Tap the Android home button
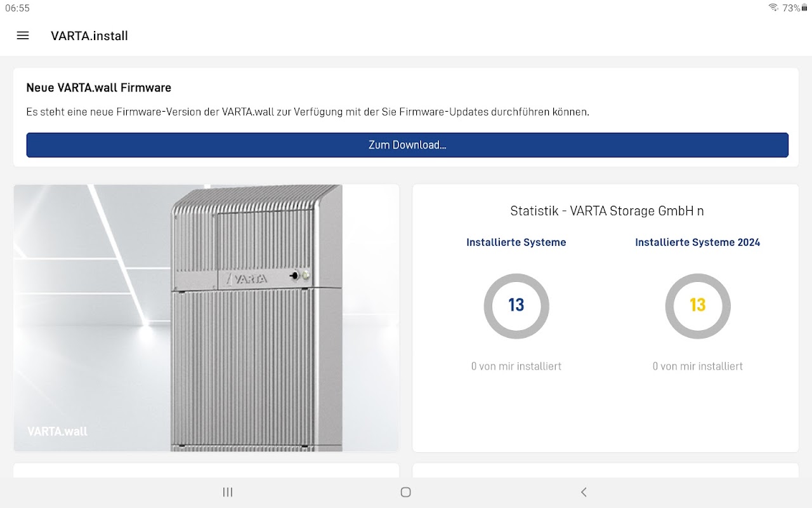This screenshot has height=508, width=812. tap(406, 492)
